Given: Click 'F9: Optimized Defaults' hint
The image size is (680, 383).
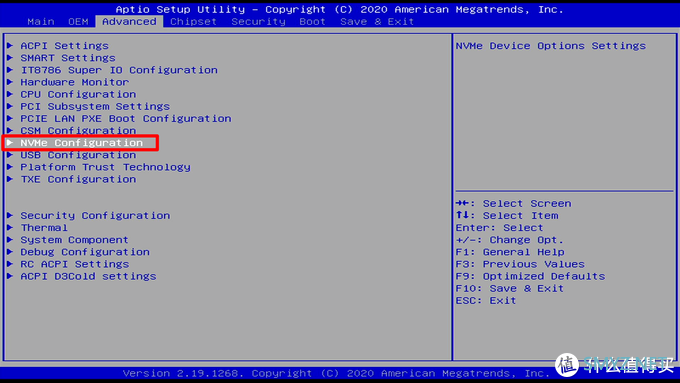Looking at the screenshot, I should tap(530, 276).
